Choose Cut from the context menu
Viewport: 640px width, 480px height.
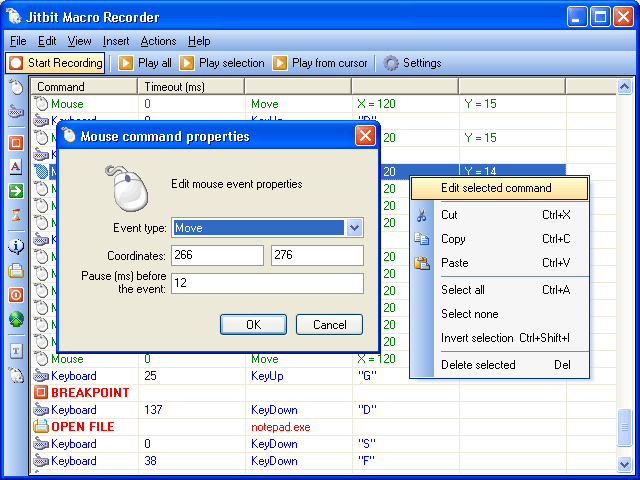tap(500, 215)
